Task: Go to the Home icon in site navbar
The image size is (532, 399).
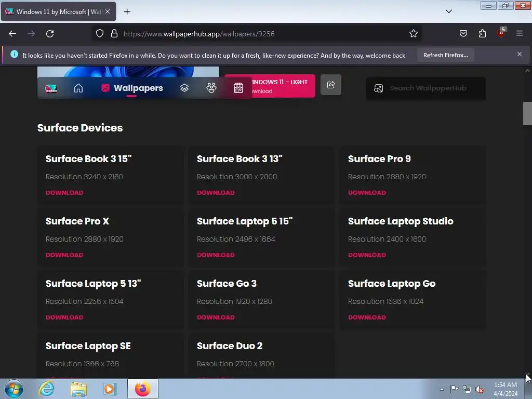Action: tap(78, 88)
